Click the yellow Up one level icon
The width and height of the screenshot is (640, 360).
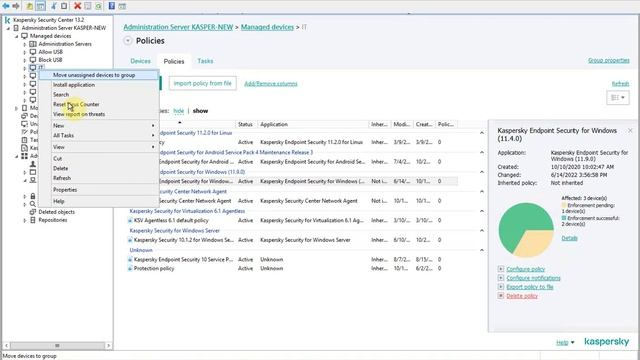pos(29,6)
